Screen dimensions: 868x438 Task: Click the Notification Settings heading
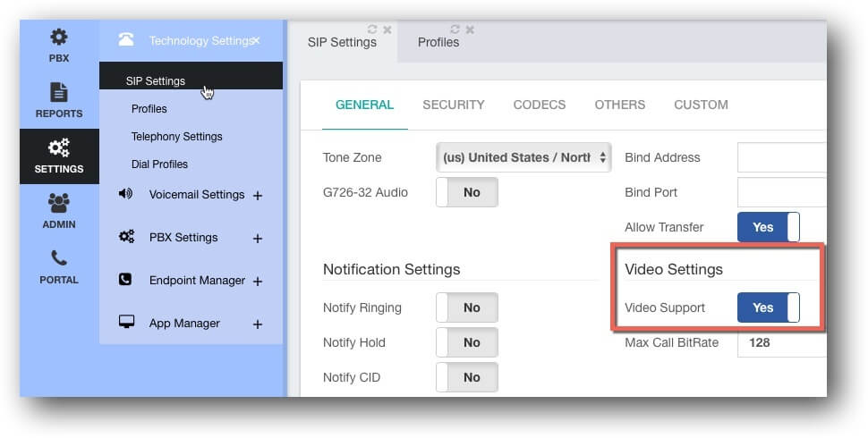[391, 269]
